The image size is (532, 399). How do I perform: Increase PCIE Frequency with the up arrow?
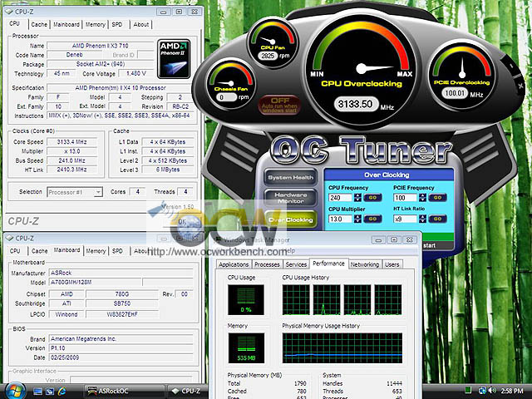(422, 195)
